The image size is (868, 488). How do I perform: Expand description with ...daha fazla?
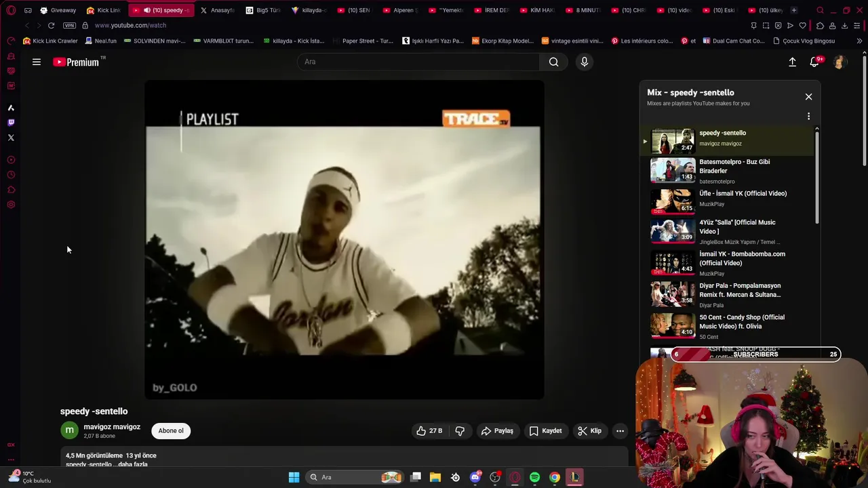pos(132,464)
